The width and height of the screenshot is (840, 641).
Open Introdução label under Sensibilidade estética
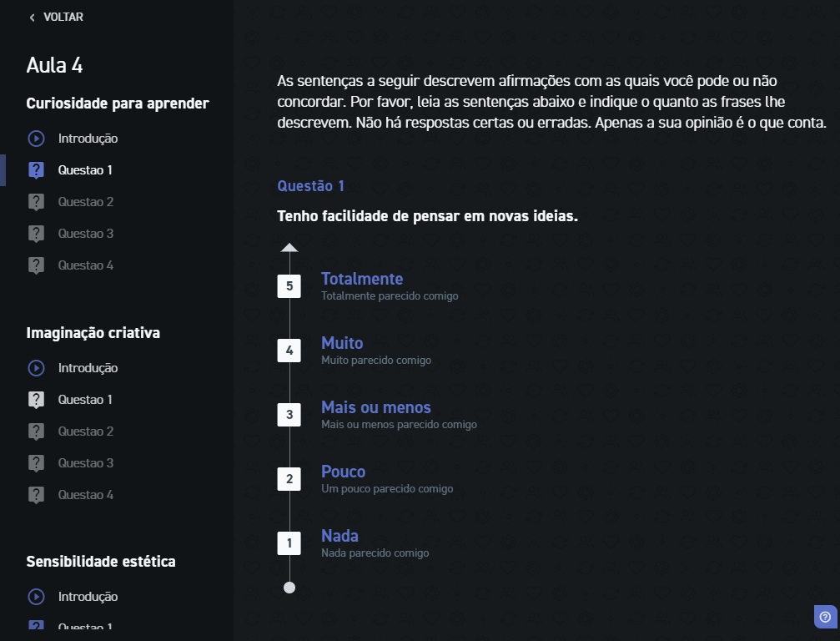pyautogui.click(x=88, y=597)
